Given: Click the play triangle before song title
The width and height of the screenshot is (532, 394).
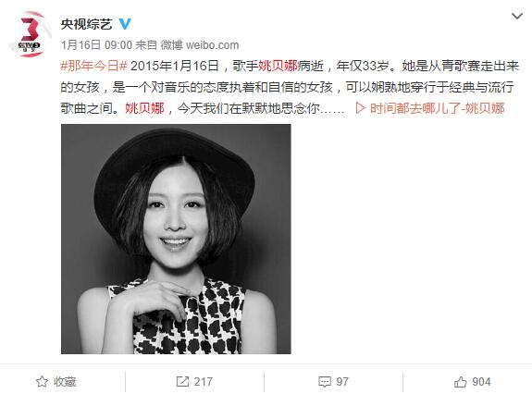Looking at the screenshot, I should 360,108.
